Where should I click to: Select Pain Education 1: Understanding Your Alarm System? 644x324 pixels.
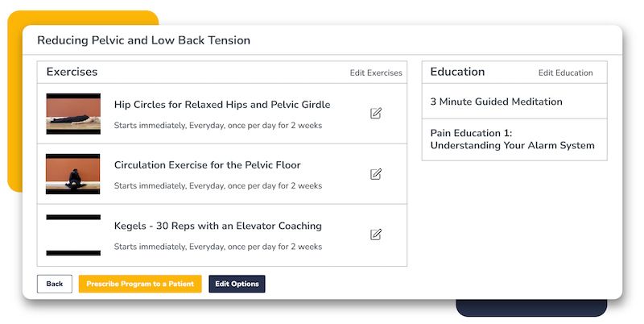512,139
